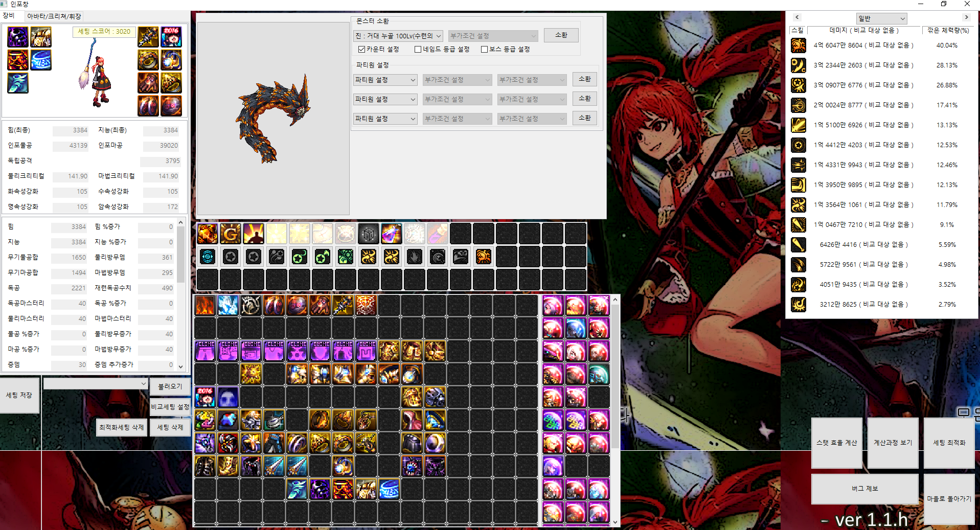Viewport: 980px width, 530px height.
Task: Click the 세팅 최적화 button
Action: [x=949, y=443]
